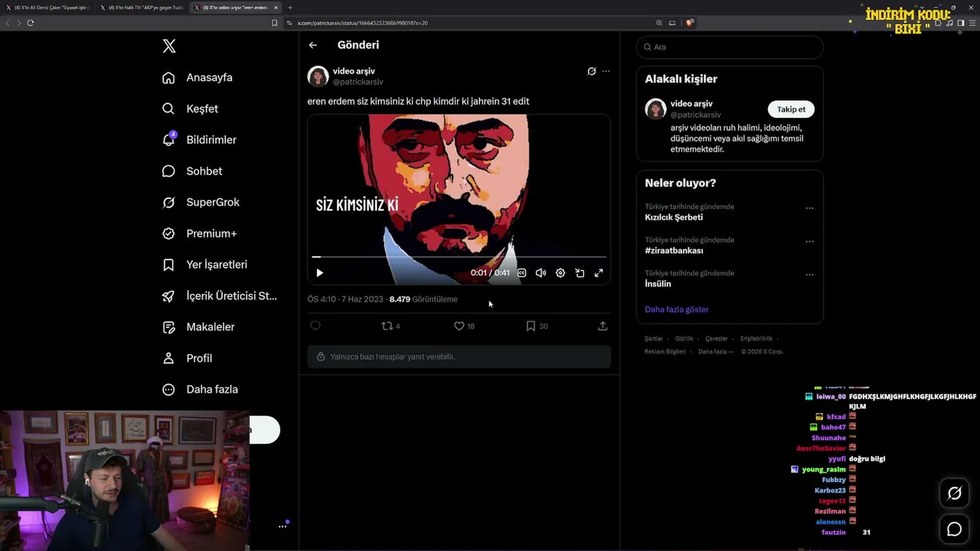
Task: Open Kızılcık Şerbeti trending topic
Action: coord(674,217)
